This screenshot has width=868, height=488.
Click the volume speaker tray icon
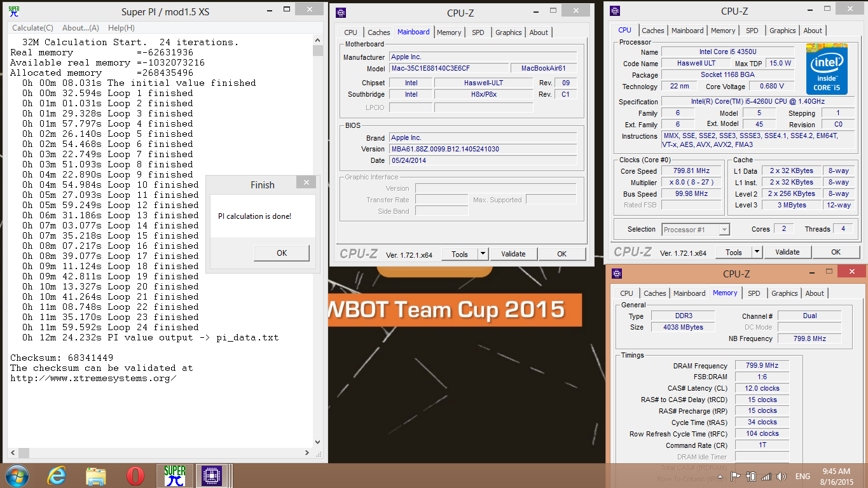click(782, 476)
